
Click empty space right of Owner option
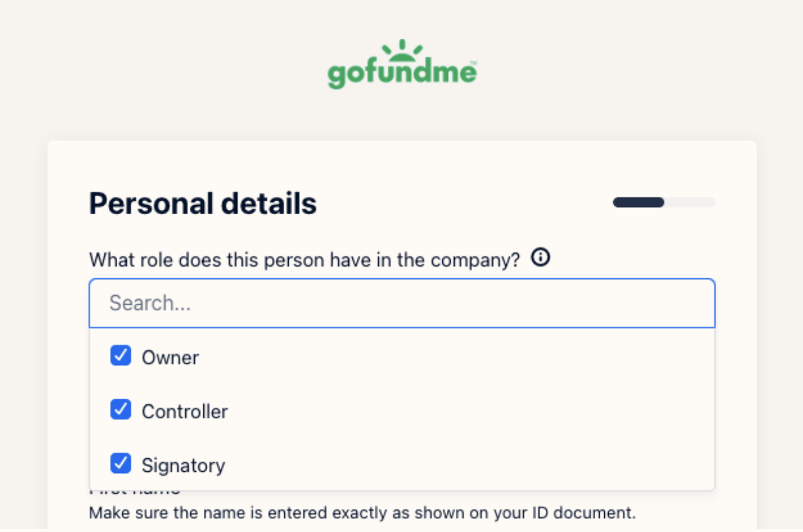click(453, 357)
